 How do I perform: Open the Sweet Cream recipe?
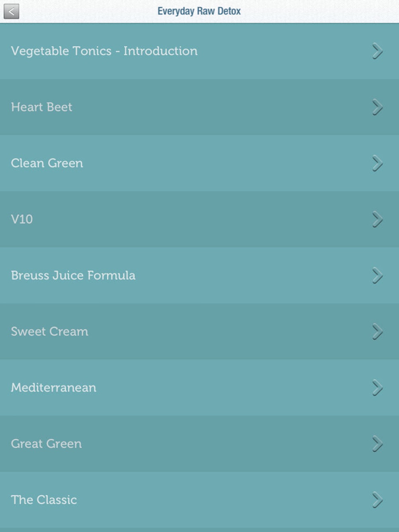point(199,331)
